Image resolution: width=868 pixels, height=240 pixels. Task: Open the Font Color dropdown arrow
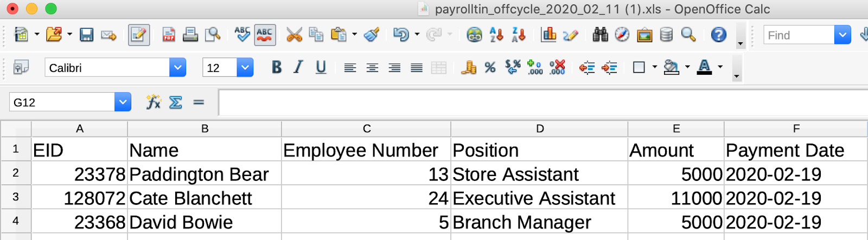[720, 67]
